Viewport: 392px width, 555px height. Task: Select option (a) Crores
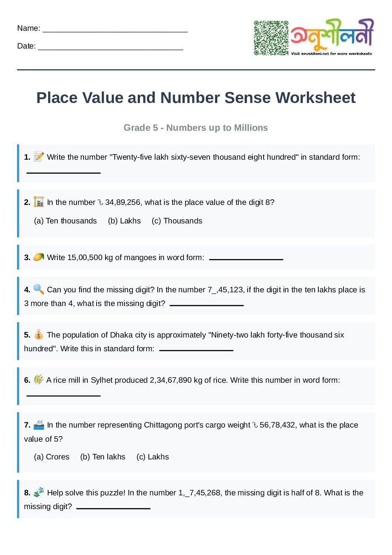tap(52, 457)
